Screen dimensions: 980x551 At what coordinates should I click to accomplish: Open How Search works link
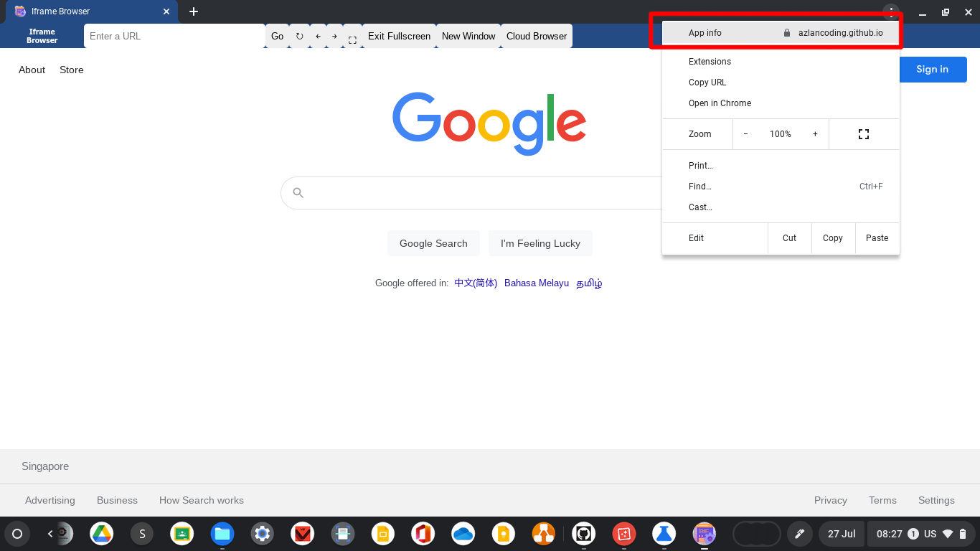pyautogui.click(x=202, y=500)
